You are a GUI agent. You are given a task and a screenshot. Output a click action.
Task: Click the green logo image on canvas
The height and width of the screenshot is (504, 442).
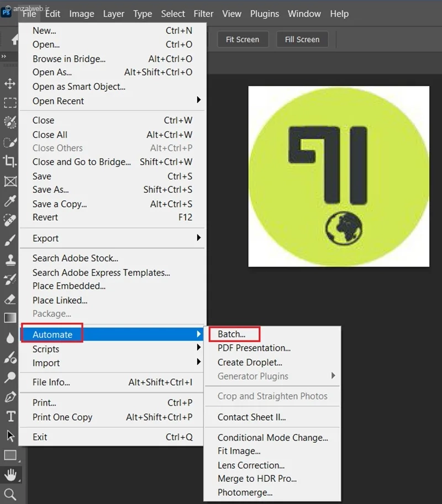(x=339, y=176)
